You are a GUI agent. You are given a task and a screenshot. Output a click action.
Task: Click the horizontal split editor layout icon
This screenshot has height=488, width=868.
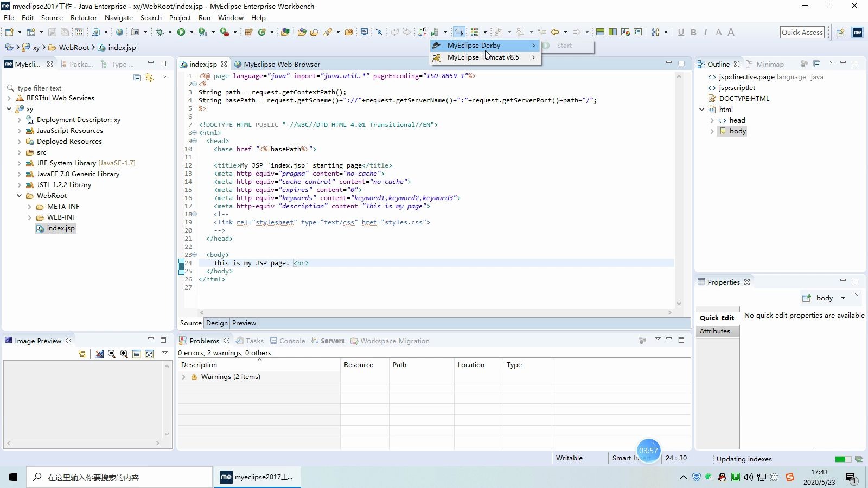(x=600, y=32)
